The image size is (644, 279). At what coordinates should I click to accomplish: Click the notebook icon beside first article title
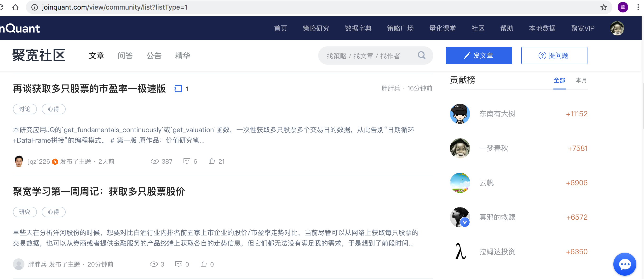coord(178,89)
